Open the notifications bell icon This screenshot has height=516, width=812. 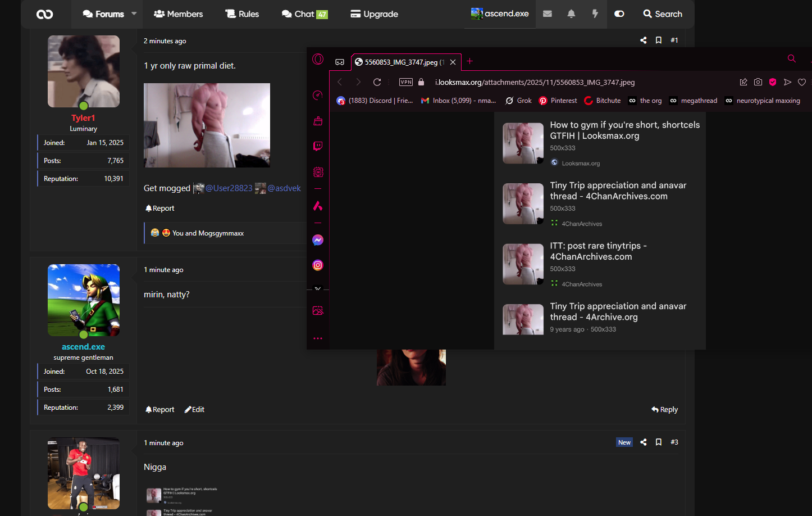coord(571,14)
